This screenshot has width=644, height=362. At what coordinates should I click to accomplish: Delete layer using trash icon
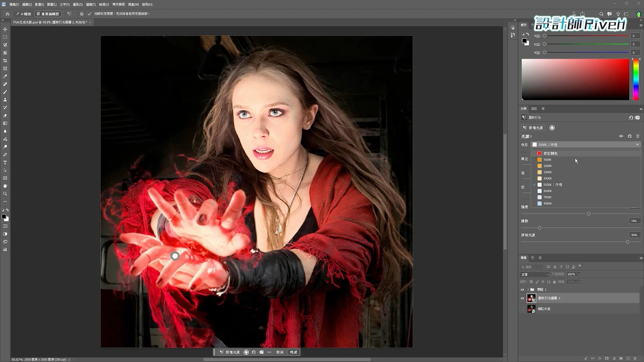(x=635, y=358)
